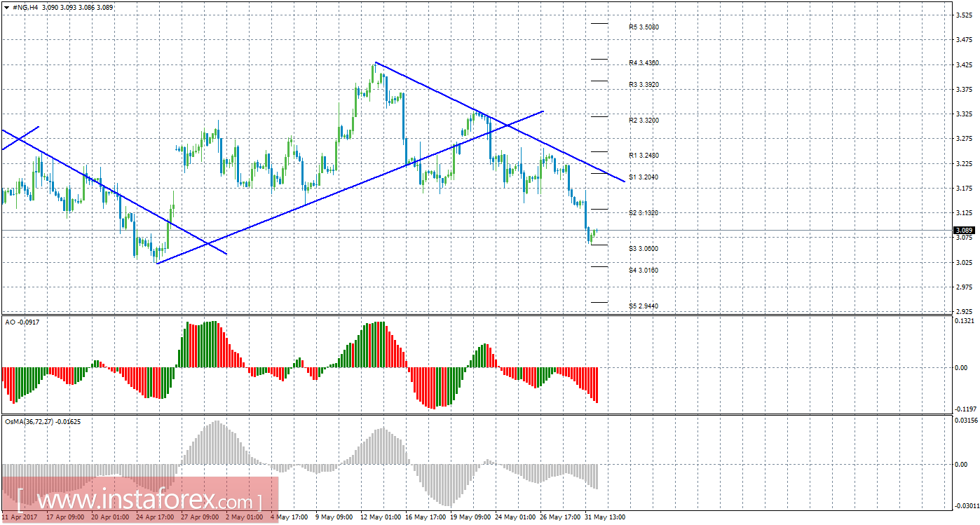Click the 3.125 price axis value

click(x=963, y=212)
